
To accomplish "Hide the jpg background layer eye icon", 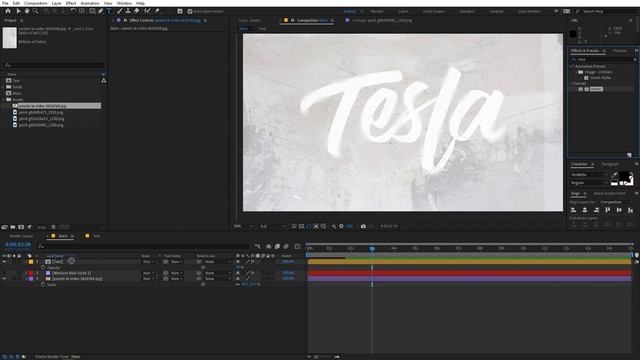I will (4, 279).
